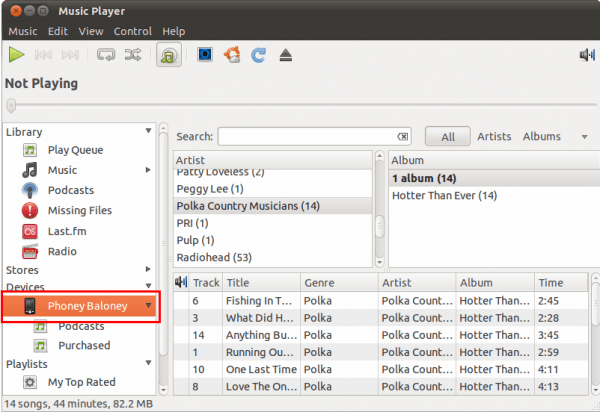600x412 pixels.
Task: Collapse the Phoney Baloney device arrow
Action: tap(148, 306)
